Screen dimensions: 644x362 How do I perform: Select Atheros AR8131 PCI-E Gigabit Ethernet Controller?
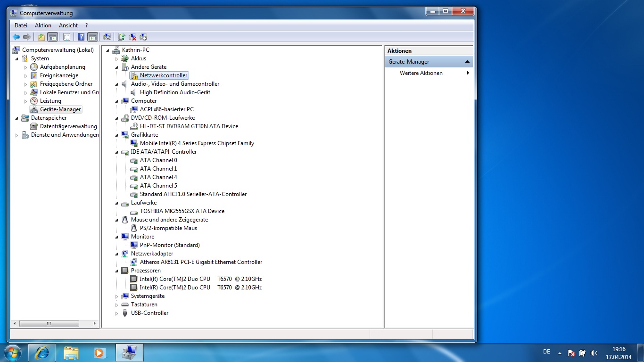201,262
